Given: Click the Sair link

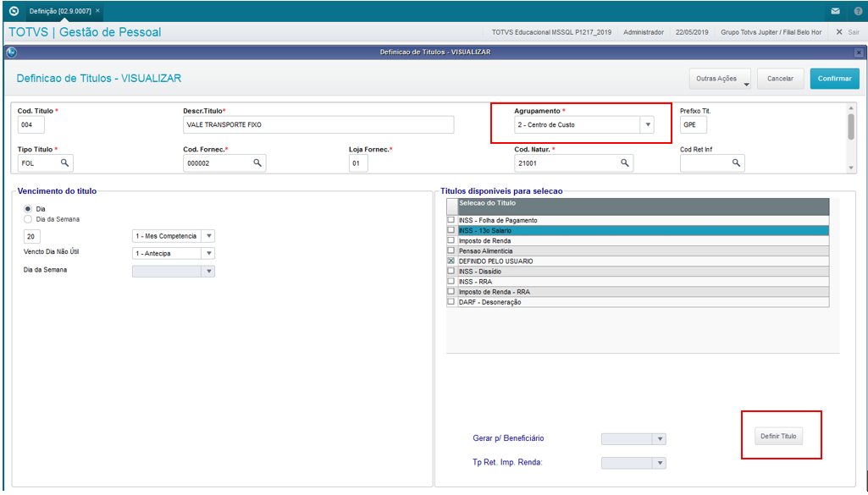Looking at the screenshot, I should pyautogui.click(x=854, y=32).
